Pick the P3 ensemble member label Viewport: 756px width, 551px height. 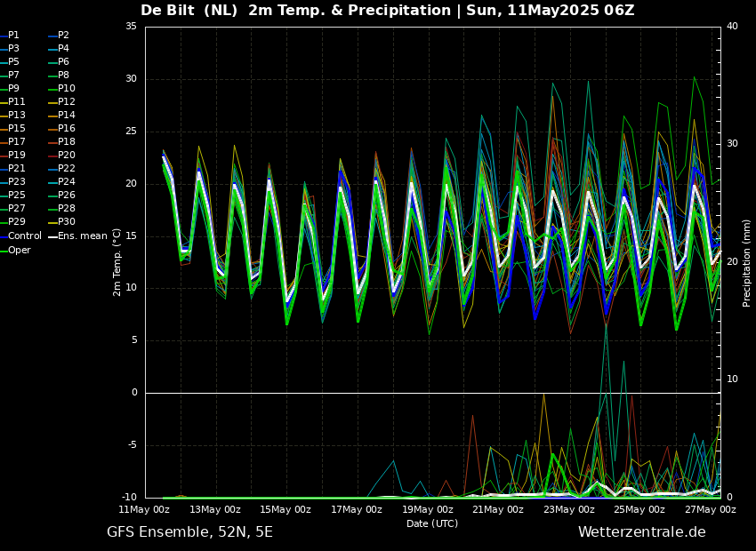click(13, 49)
